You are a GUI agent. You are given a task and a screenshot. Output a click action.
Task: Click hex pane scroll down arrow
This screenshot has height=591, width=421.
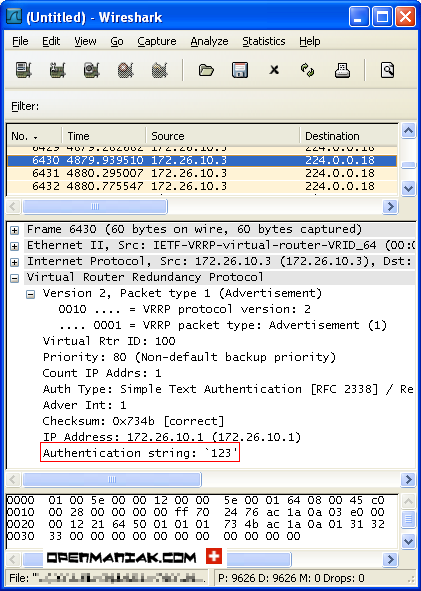[409, 542]
